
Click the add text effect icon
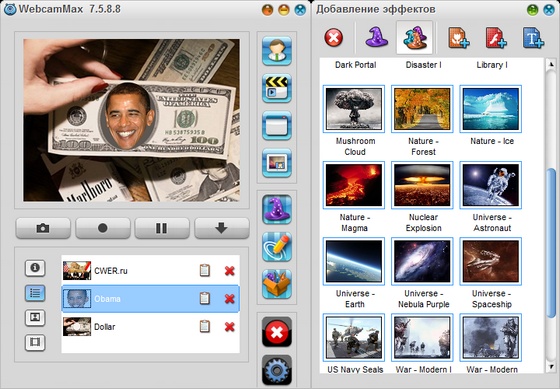coord(533,38)
